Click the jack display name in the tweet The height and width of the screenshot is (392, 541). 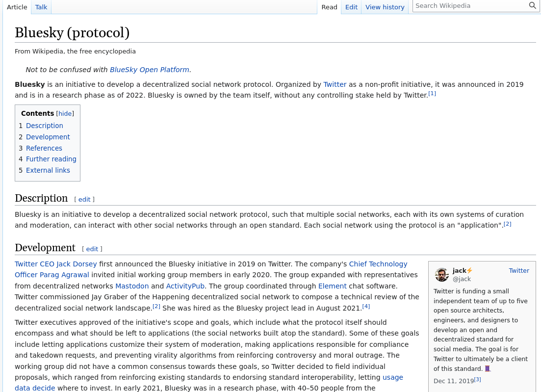(x=459, y=270)
